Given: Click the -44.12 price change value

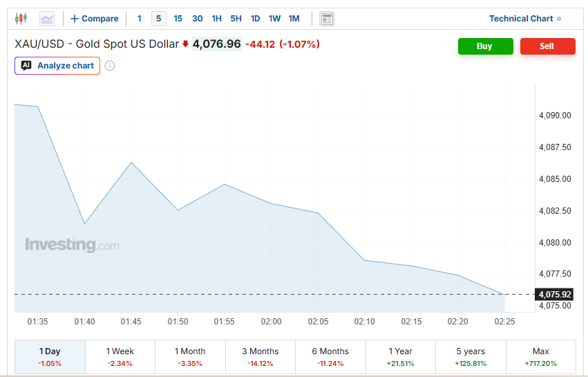Looking at the screenshot, I should pos(260,44).
